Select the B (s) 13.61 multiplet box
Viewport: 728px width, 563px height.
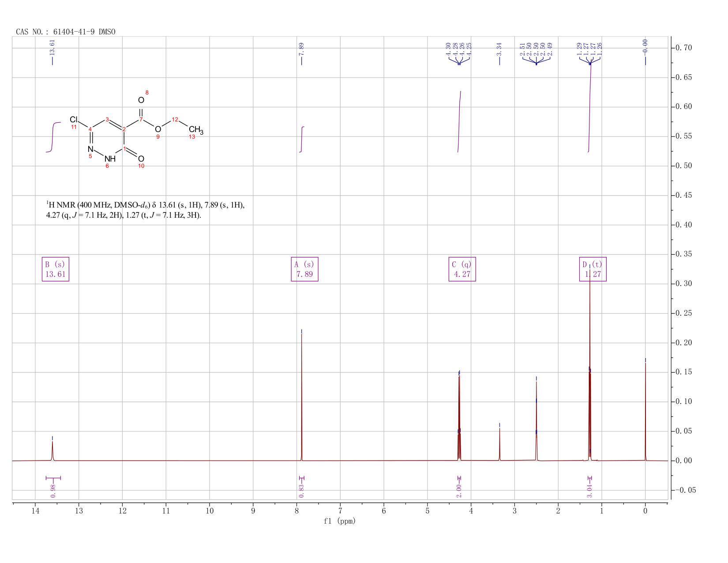56,269
